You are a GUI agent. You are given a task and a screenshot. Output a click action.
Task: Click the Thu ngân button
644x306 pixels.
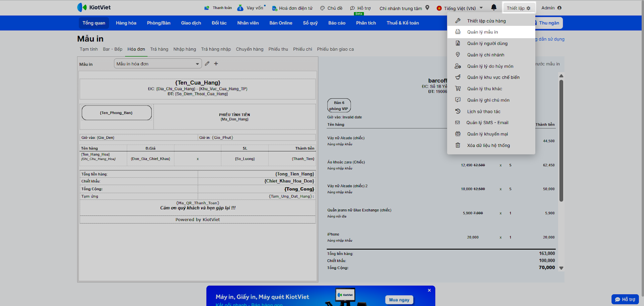click(x=549, y=23)
